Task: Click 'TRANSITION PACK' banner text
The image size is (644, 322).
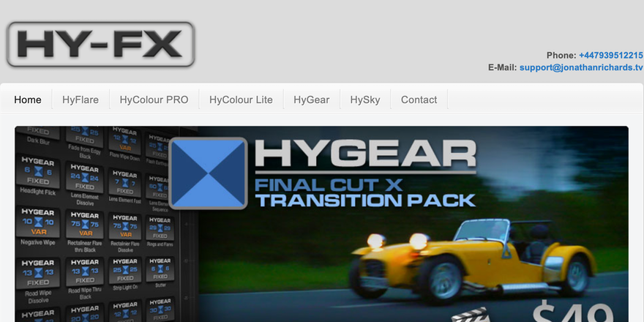Action: [x=365, y=201]
